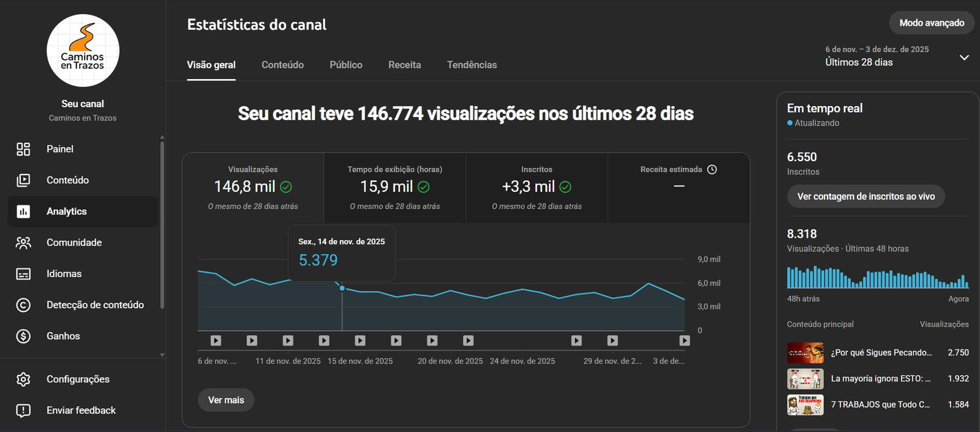Open Ganhos in the sidebar

tap(83, 336)
